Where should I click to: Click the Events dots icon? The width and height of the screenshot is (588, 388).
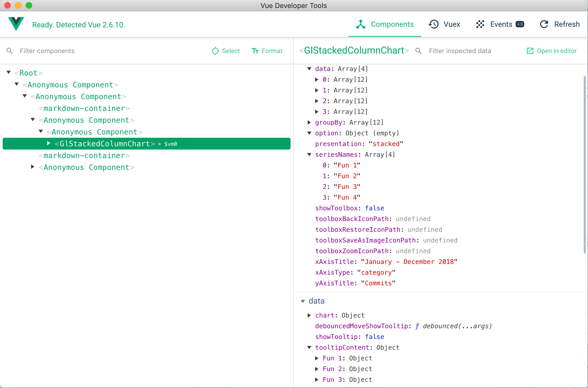coord(480,24)
